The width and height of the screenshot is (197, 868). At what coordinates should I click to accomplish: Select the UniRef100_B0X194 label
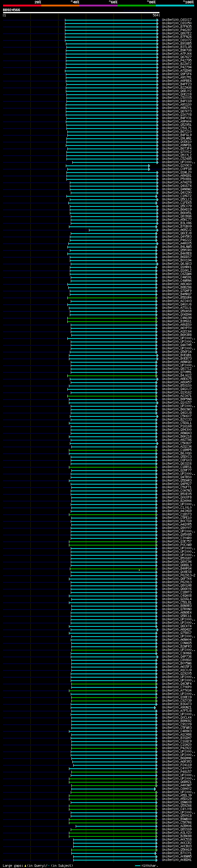click(x=177, y=260)
